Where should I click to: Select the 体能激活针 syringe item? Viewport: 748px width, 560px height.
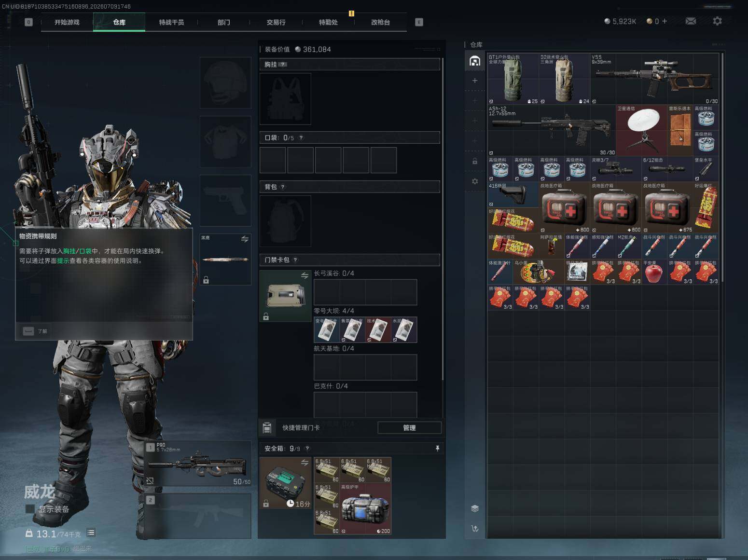pos(500,272)
